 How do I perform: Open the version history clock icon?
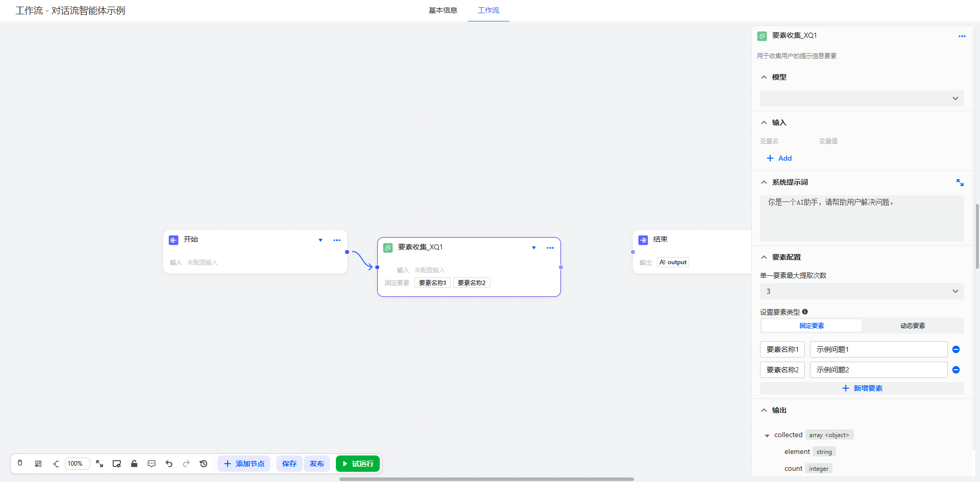[204, 464]
